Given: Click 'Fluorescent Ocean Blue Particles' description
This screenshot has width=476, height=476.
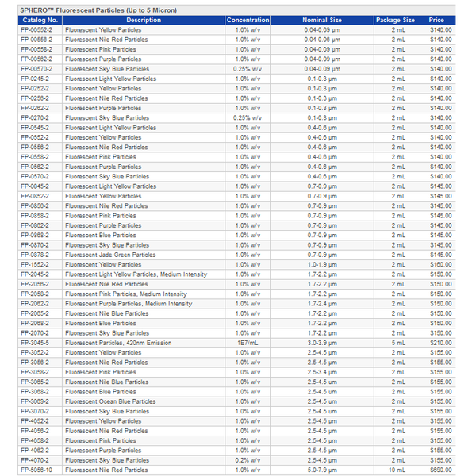Looking at the screenshot, I should (110, 401).
